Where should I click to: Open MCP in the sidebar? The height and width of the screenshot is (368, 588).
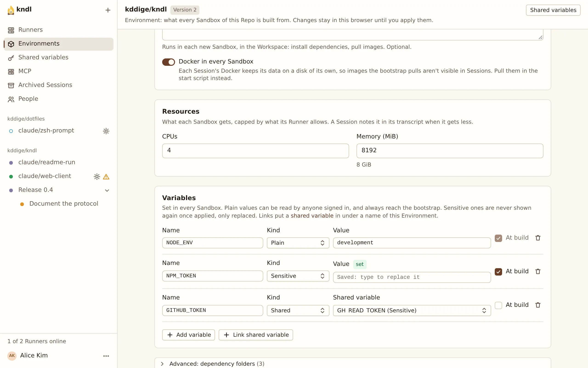coord(59,71)
